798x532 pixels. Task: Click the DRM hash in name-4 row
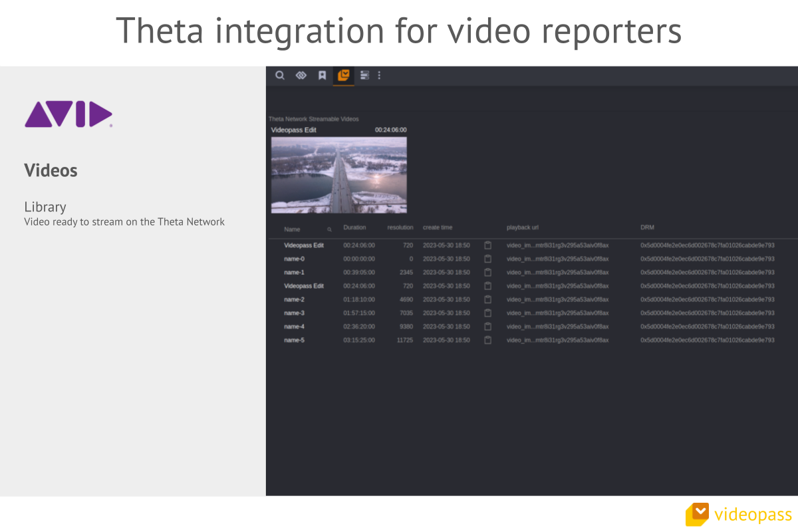pos(708,327)
